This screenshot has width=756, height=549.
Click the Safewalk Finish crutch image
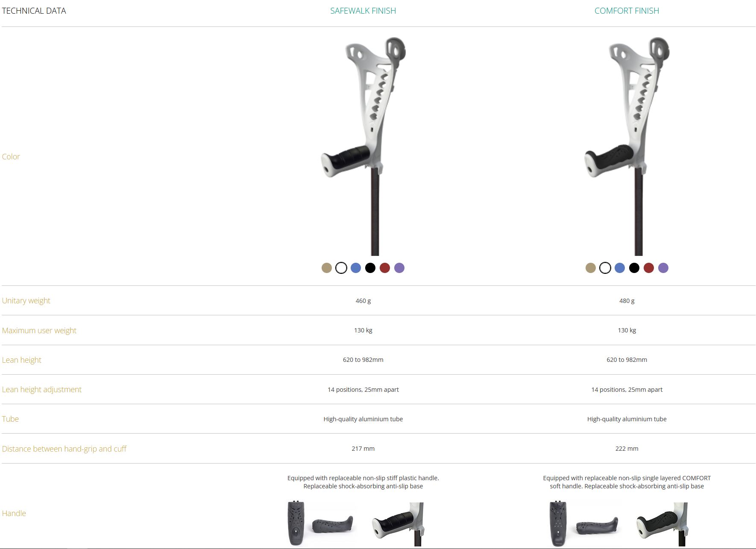pos(363,146)
